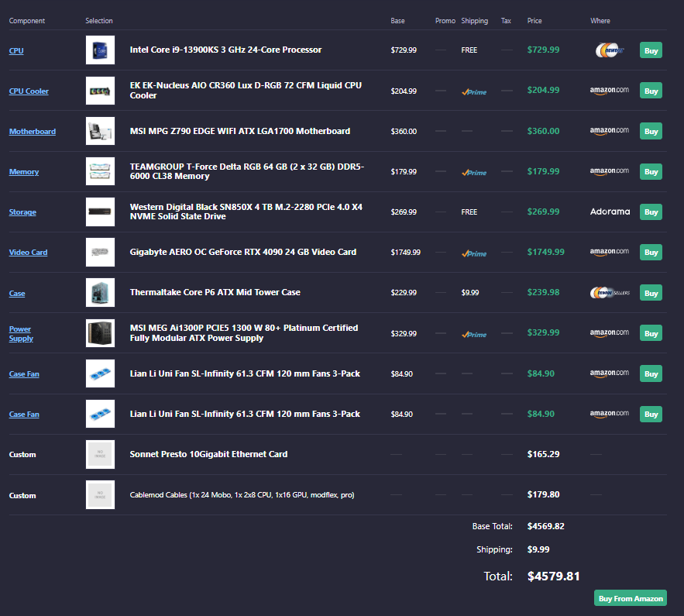Open the EK-Nucleus AIO cooler product image
The height and width of the screenshot is (616, 684).
101,91
